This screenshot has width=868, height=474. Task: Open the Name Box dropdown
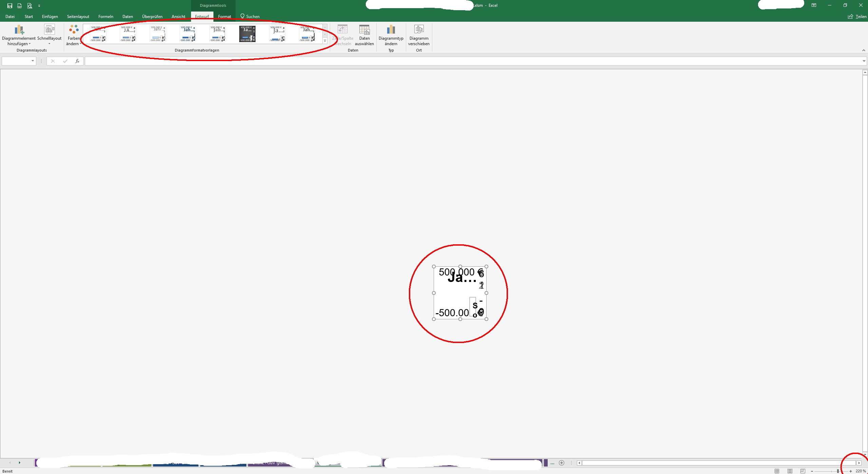click(x=33, y=61)
